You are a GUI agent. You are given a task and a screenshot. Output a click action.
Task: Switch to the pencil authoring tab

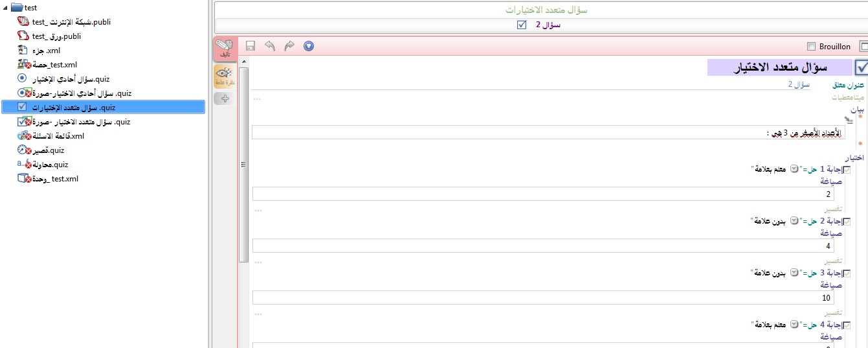pos(224,49)
